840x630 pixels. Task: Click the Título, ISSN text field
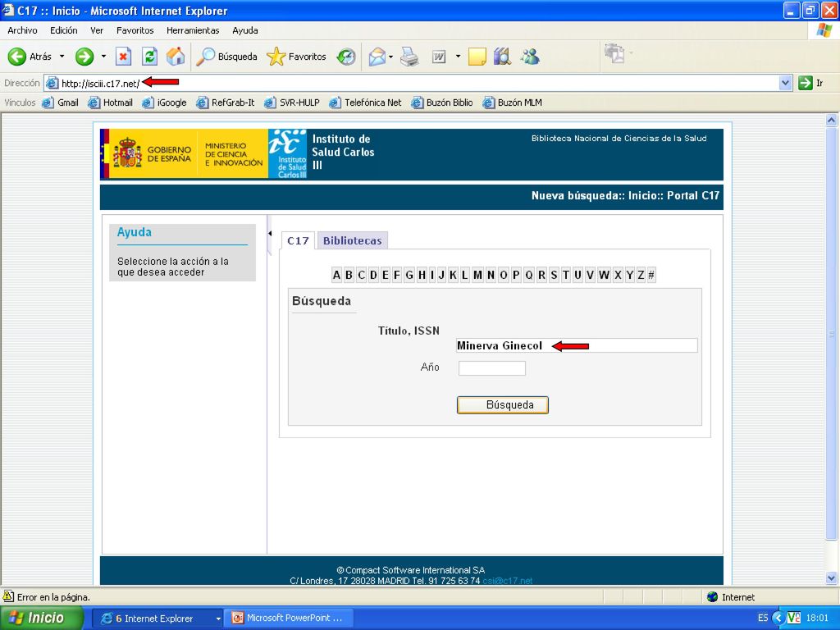(x=577, y=345)
